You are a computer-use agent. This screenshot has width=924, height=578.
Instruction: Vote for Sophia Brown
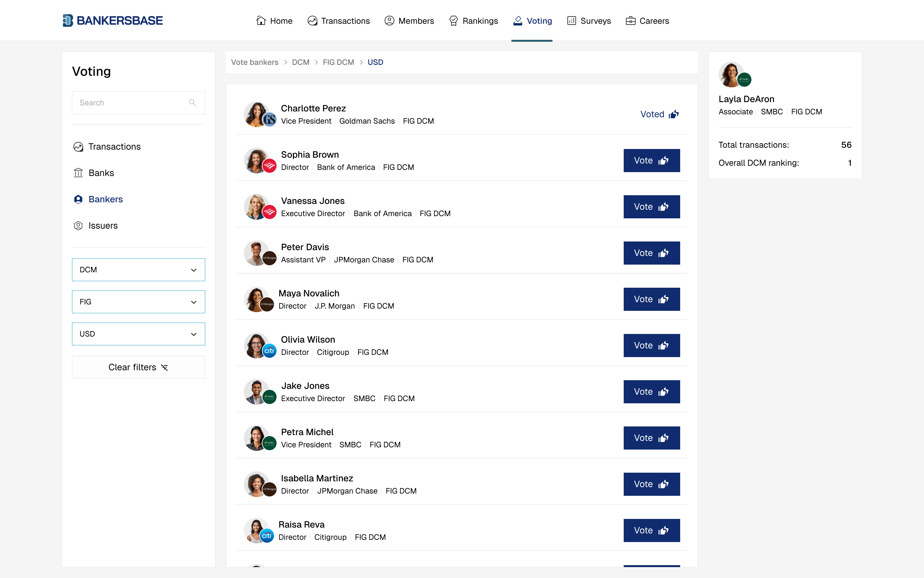tap(652, 161)
